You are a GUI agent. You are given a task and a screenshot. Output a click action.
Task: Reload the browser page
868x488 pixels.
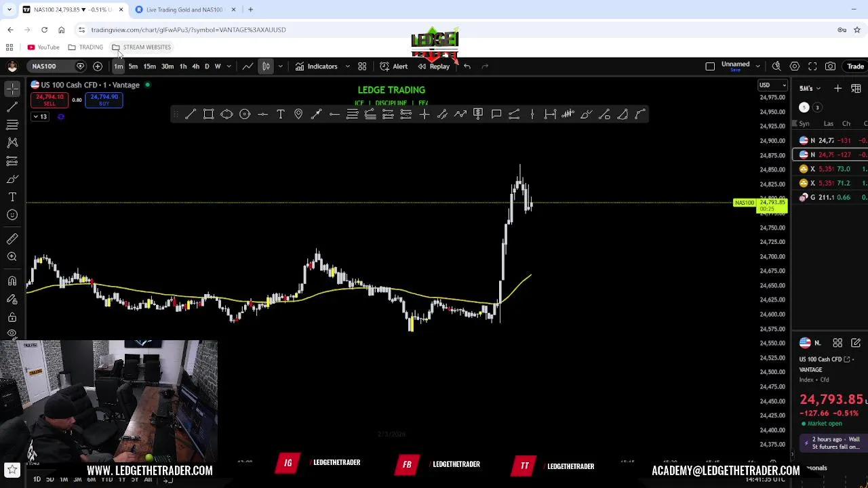point(44,30)
